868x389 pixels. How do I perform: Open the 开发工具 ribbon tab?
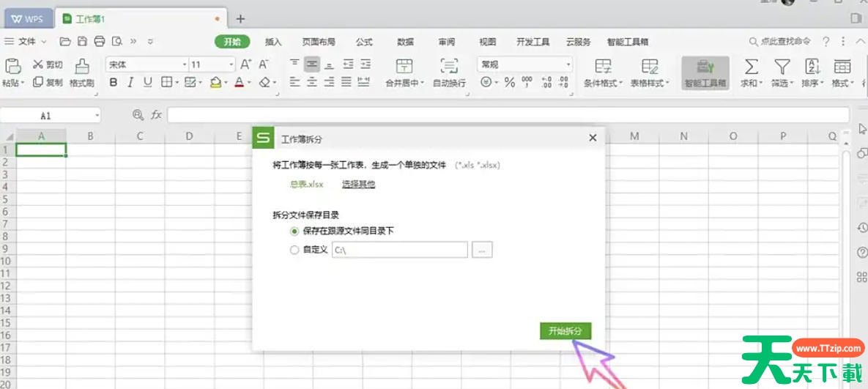click(x=533, y=42)
